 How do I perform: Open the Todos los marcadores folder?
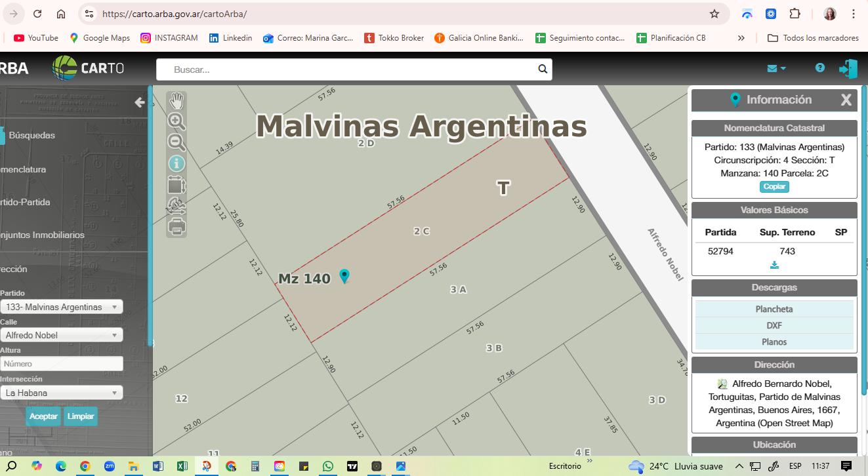(x=812, y=38)
